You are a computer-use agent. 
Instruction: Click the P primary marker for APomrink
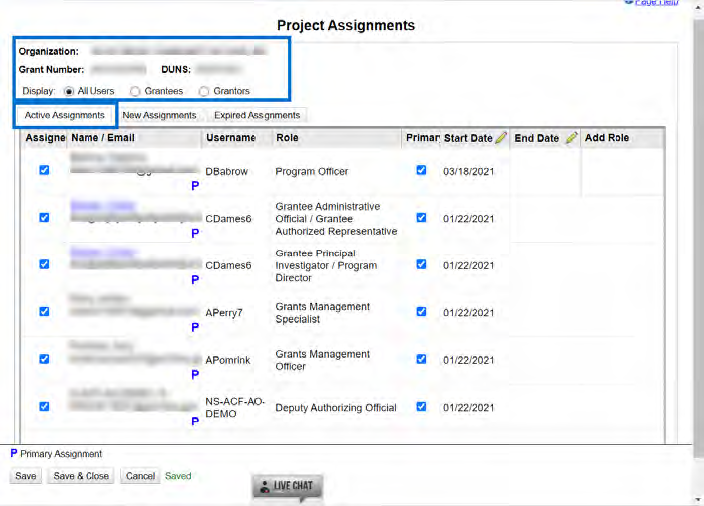tap(195, 374)
